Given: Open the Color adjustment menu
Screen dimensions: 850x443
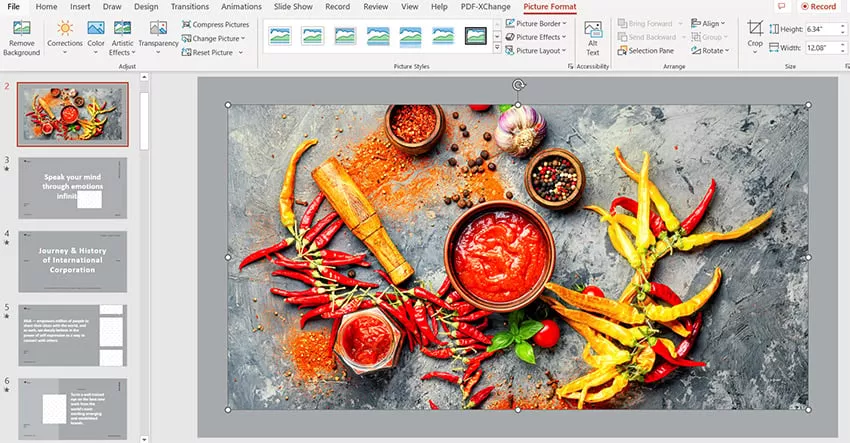Looking at the screenshot, I should tap(95, 38).
